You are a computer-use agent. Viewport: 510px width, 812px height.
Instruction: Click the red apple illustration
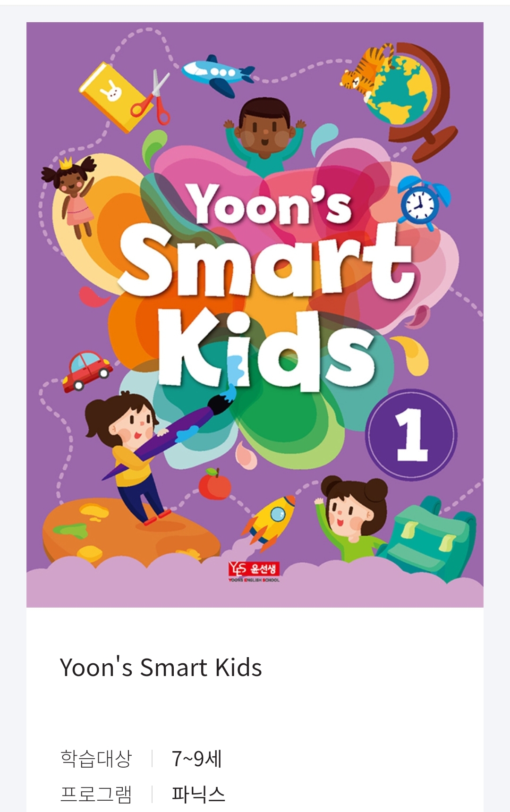coord(215,484)
